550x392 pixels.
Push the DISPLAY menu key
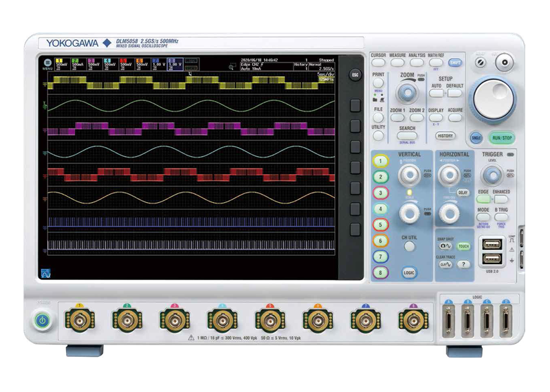click(436, 118)
